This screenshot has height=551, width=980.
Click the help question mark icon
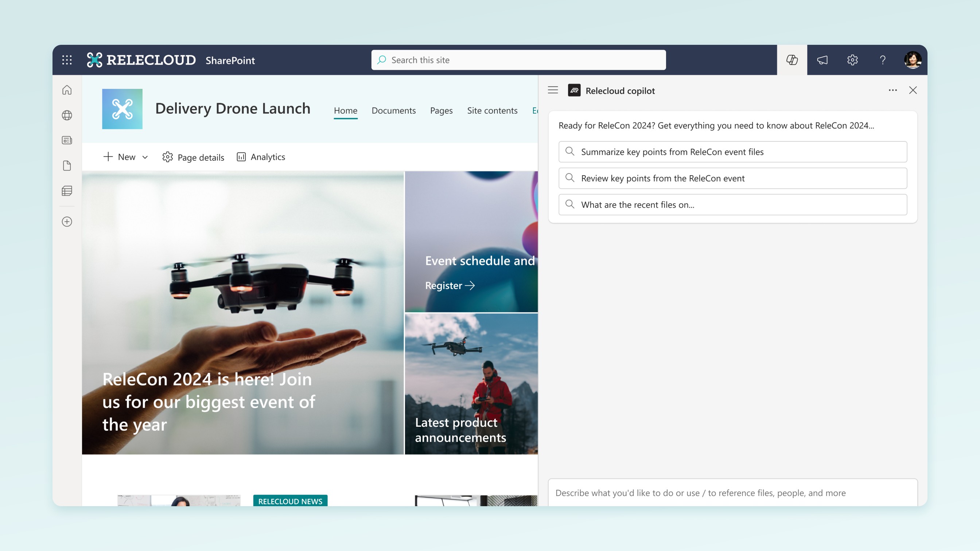click(x=882, y=59)
